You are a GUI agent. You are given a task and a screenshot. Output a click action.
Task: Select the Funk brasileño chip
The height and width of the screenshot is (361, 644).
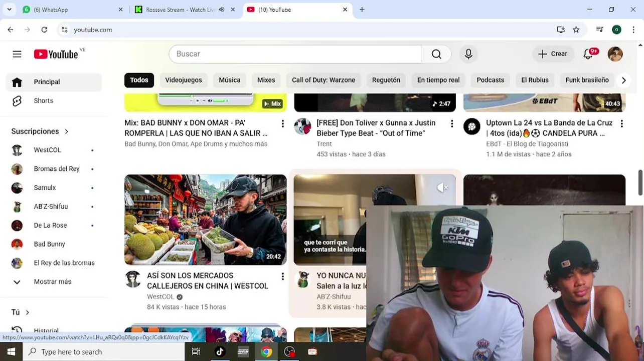coord(587,80)
